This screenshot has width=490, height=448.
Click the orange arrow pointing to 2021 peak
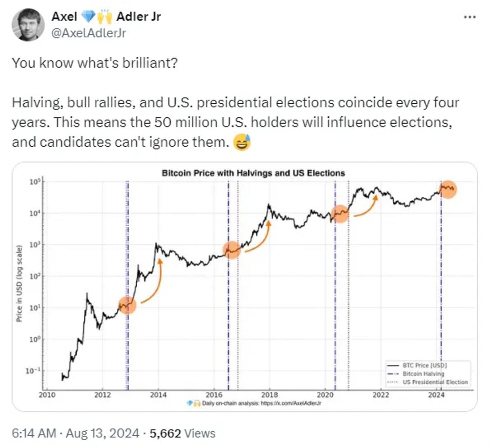(x=366, y=205)
